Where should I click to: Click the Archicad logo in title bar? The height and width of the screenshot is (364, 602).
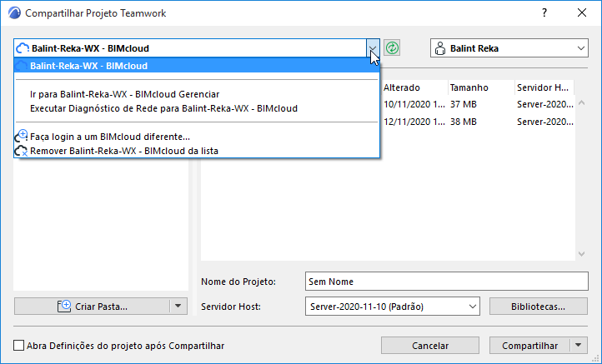[14, 13]
